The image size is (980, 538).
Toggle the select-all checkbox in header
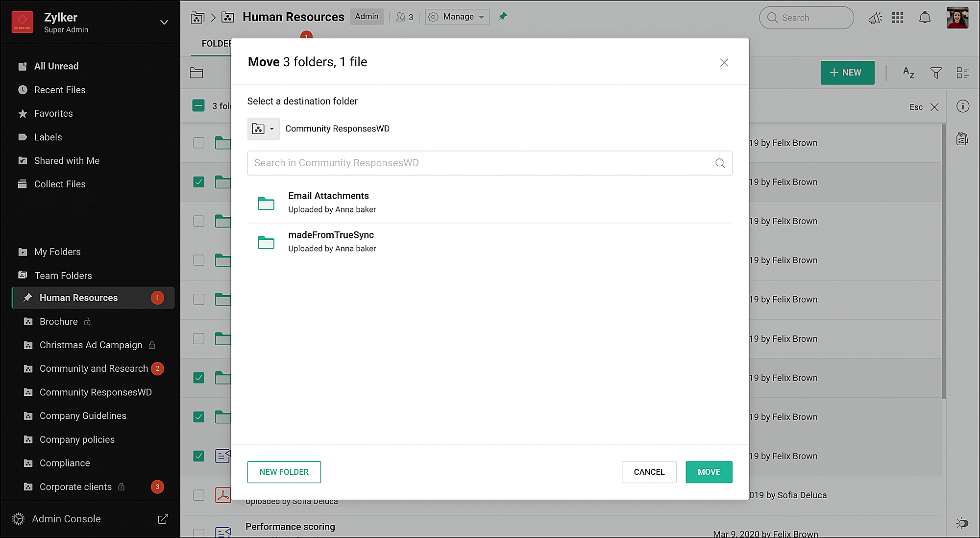tap(198, 106)
